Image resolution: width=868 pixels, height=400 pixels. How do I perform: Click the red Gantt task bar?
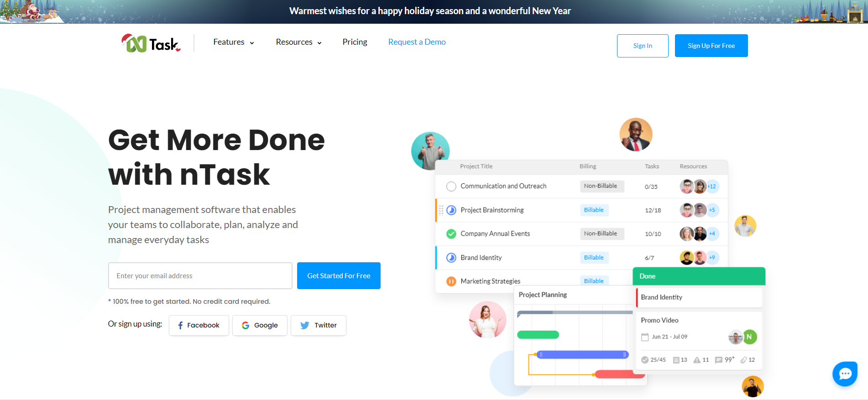click(619, 374)
